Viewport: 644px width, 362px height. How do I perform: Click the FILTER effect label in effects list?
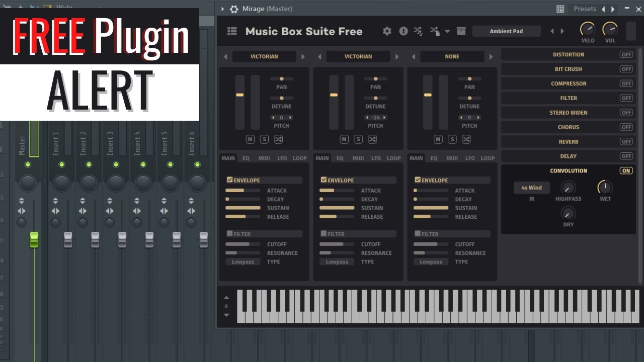coord(569,98)
